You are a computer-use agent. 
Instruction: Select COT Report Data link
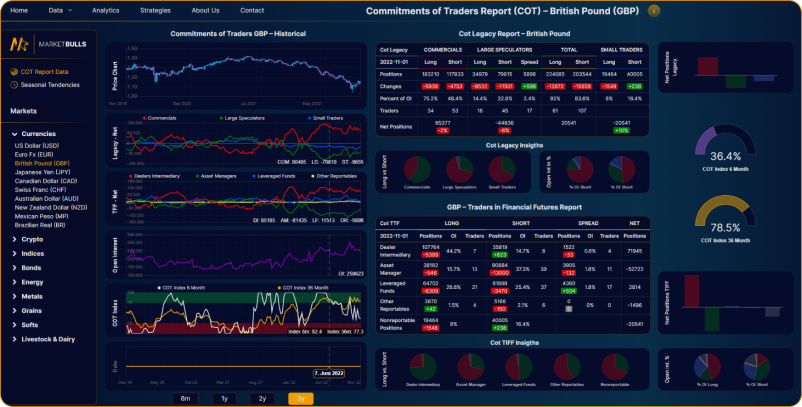[44, 72]
